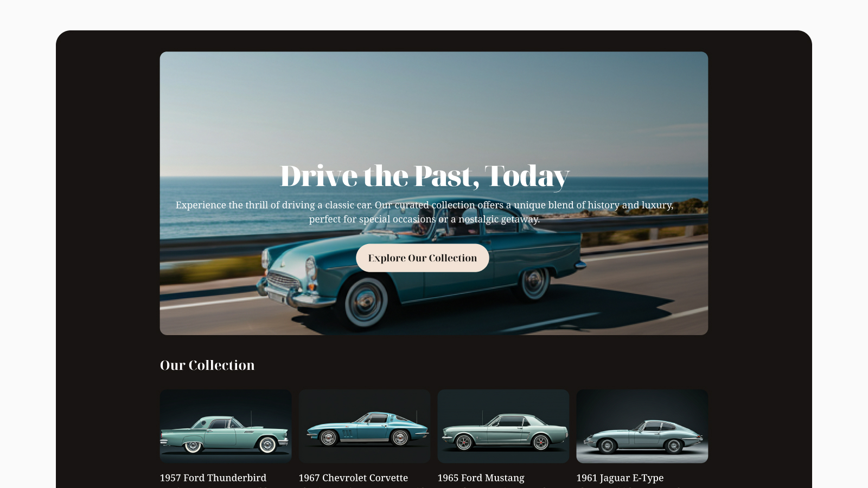This screenshot has height=488, width=868.
Task: Click the Drive the Past, Today headline
Action: click(x=424, y=176)
